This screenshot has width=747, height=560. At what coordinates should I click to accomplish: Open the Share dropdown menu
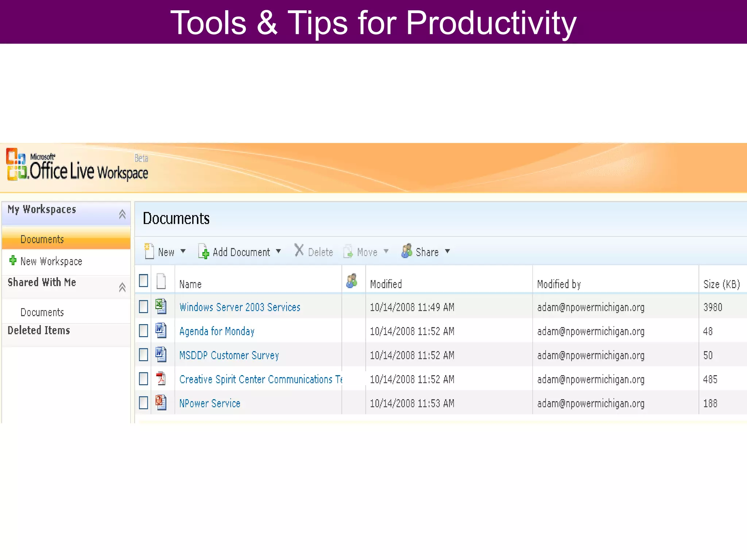click(x=448, y=251)
